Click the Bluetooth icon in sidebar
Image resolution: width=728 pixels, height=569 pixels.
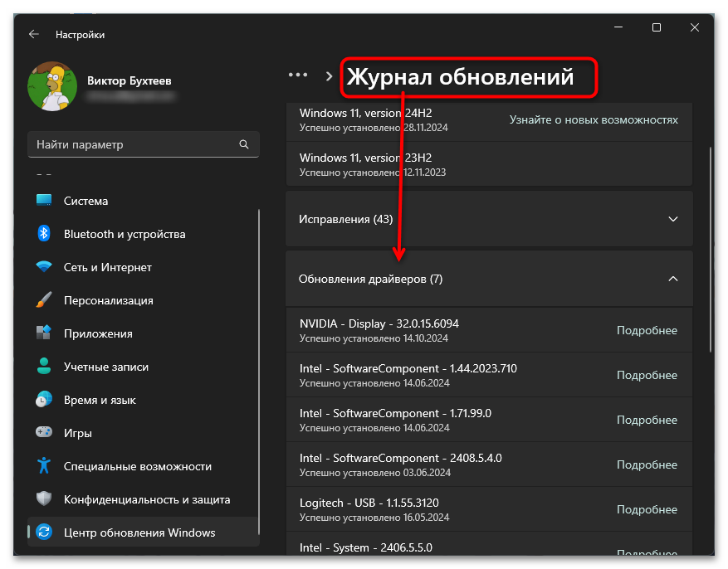44,233
